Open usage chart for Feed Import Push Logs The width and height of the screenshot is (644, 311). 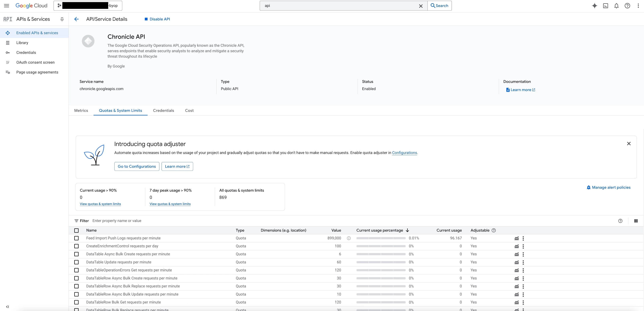[x=516, y=238]
